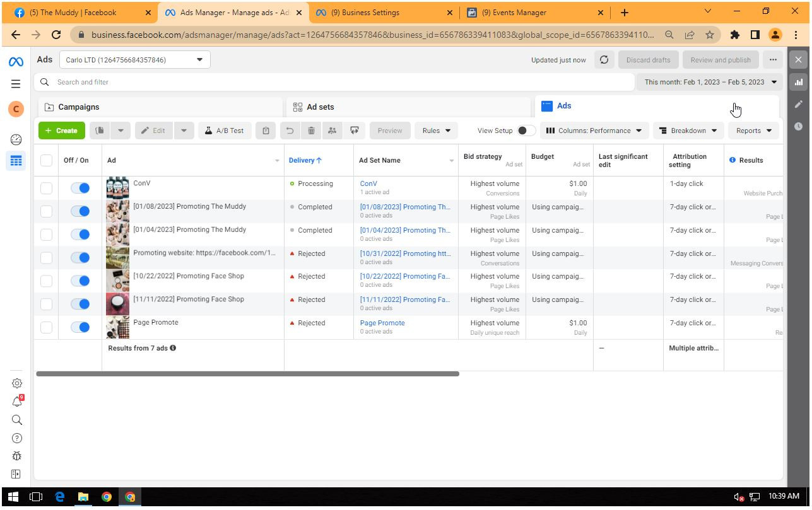Open the charts icon in right panel
The width and height of the screenshot is (812, 510).
798,82
